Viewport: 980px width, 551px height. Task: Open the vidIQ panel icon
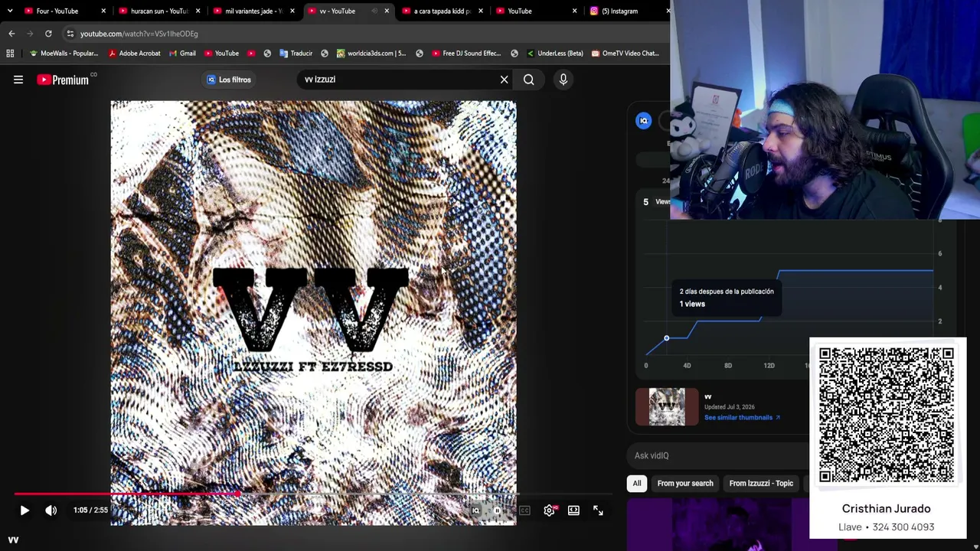coord(643,121)
